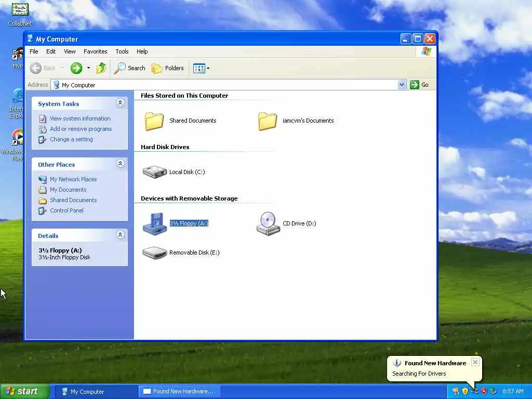Click the red security alert tray icon
This screenshot has width=532, height=399.
point(484,391)
